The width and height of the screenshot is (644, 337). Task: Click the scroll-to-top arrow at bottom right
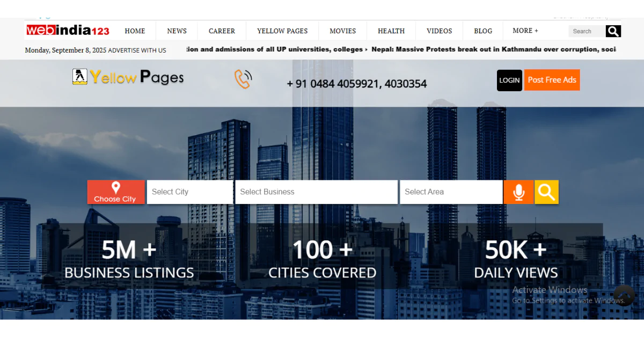click(x=624, y=295)
